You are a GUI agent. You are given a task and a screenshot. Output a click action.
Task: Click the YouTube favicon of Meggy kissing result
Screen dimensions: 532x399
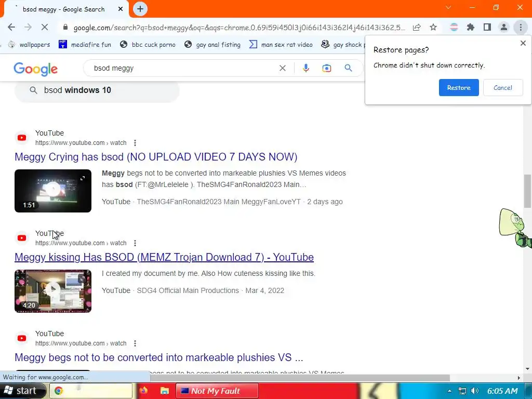[22, 238]
